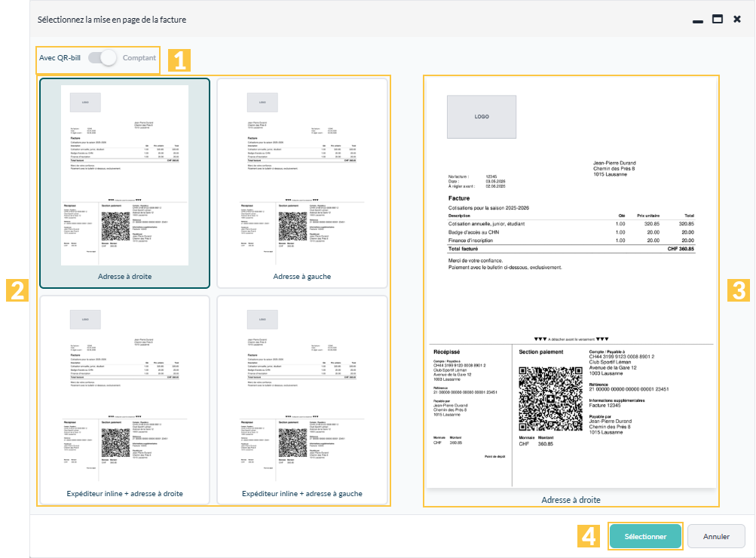Choose the 'Adresse à gauche' layout thumbnail
The width and height of the screenshot is (756, 558).
(302, 183)
